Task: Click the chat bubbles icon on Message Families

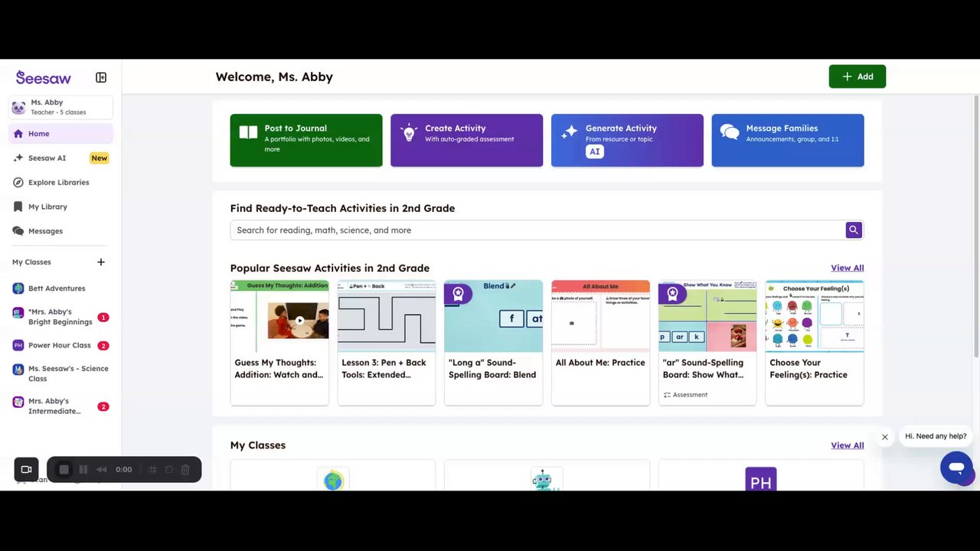Action: (730, 132)
